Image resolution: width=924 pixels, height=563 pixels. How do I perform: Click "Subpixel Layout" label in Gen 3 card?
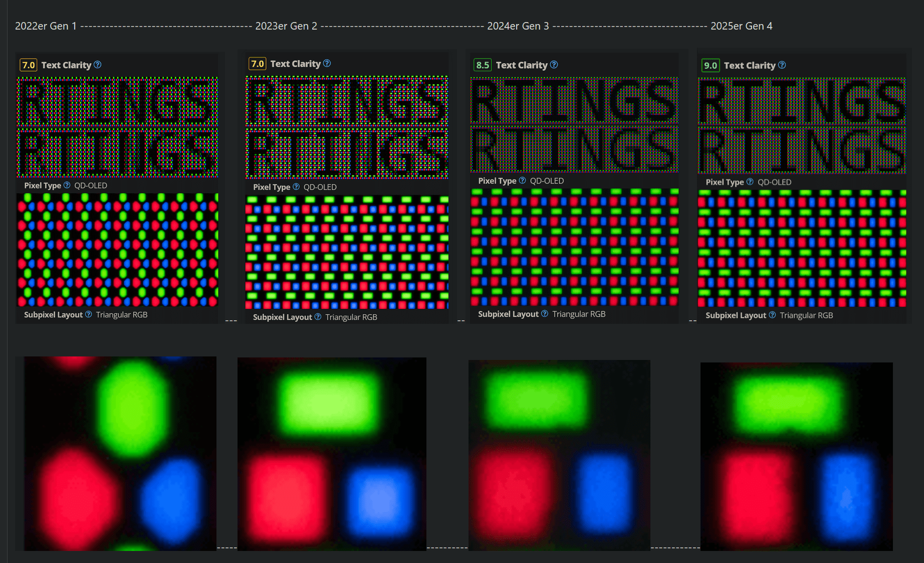pos(508,314)
